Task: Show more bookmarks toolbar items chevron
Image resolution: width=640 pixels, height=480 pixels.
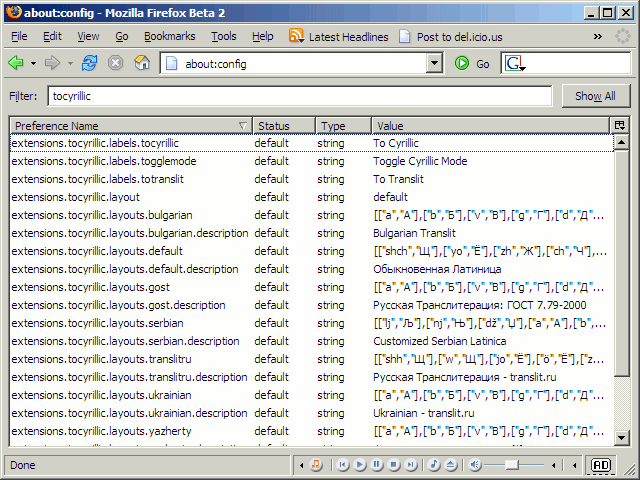Action: pyautogui.click(x=598, y=37)
